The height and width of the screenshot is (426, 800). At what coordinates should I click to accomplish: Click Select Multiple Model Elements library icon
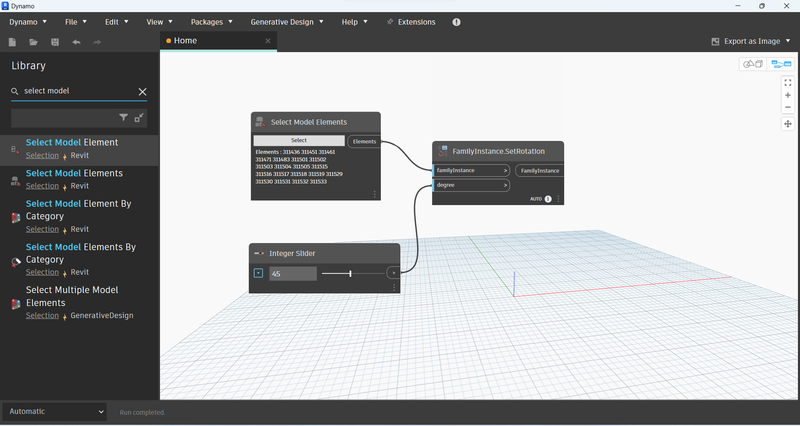click(x=16, y=304)
